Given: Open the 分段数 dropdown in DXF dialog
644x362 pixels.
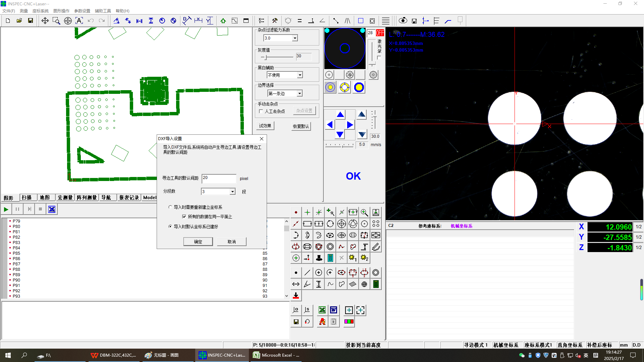Looking at the screenshot, I should coord(232,192).
